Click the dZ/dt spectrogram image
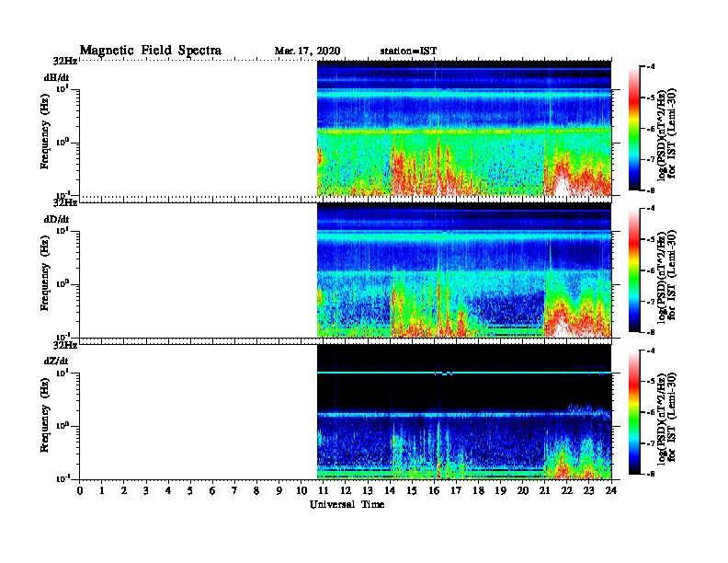The width and height of the screenshot is (728, 563). [464, 411]
